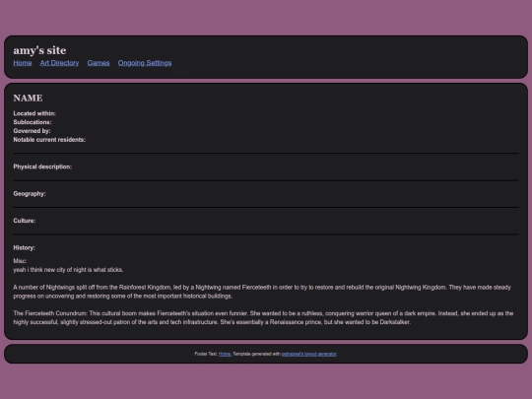Click the "Geography:" label
Image resolution: width=532 pixels, height=399 pixels.
[x=30, y=194]
